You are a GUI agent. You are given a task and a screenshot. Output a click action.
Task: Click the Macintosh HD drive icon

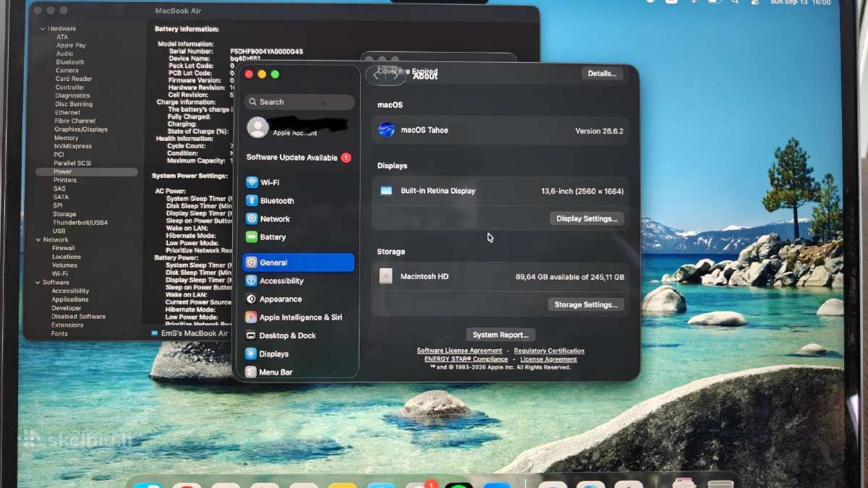386,276
